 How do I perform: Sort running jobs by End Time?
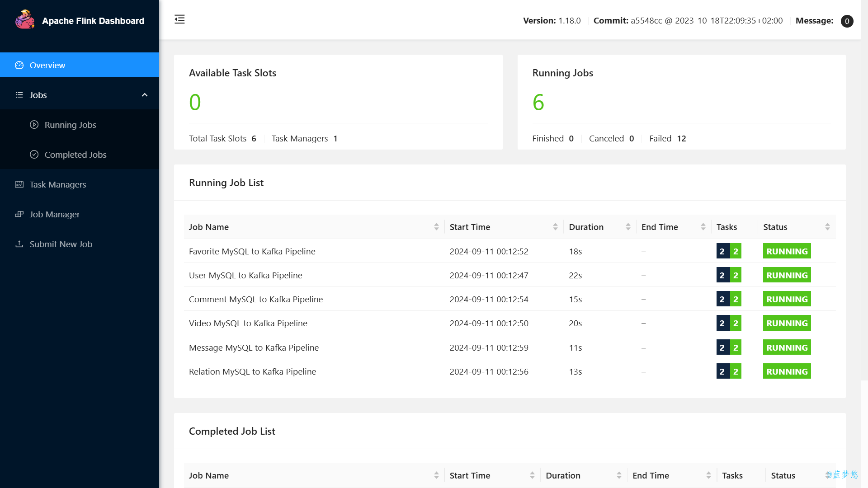(x=703, y=227)
